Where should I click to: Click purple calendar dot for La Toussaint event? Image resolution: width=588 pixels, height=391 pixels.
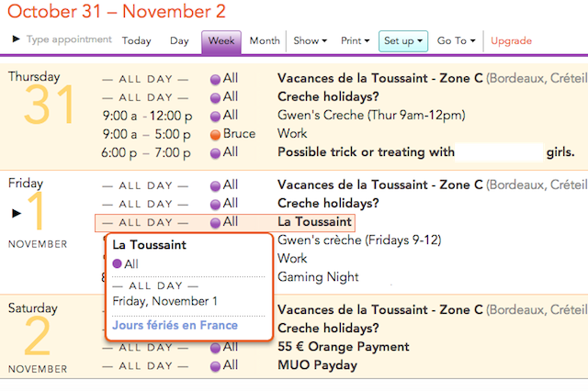click(215, 222)
